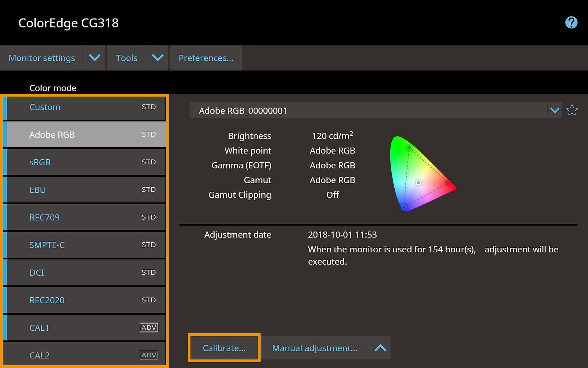The image size is (588, 368).
Task: Open Preferences dialog
Action: (x=206, y=58)
